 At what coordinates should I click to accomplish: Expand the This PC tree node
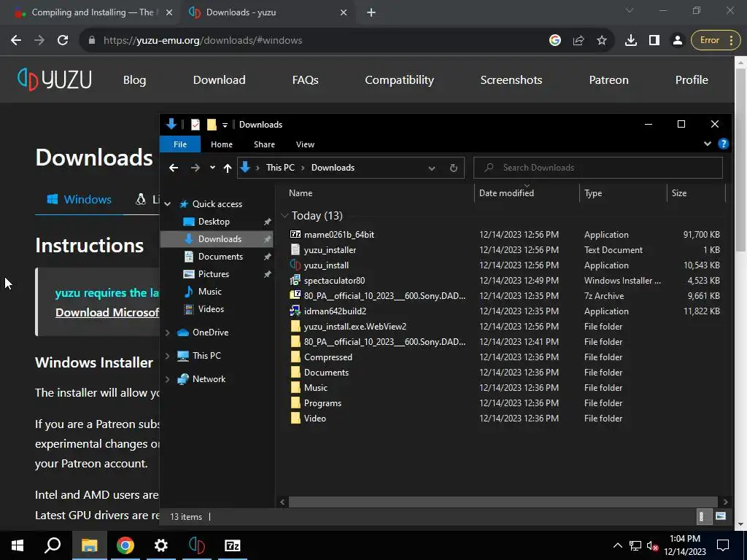(x=168, y=356)
